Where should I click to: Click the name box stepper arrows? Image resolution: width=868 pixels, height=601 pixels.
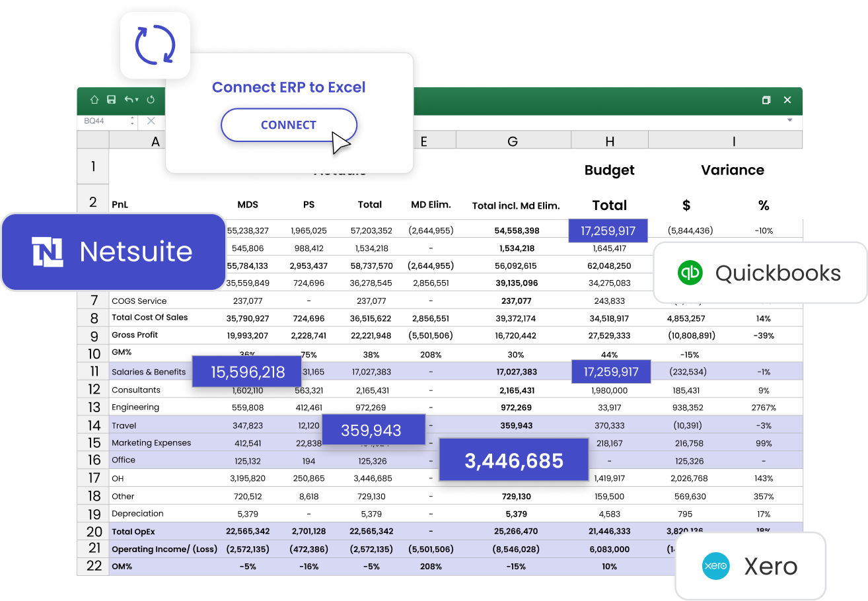[132, 121]
